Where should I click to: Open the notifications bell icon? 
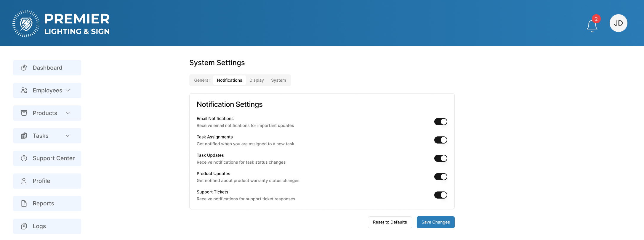tap(592, 25)
